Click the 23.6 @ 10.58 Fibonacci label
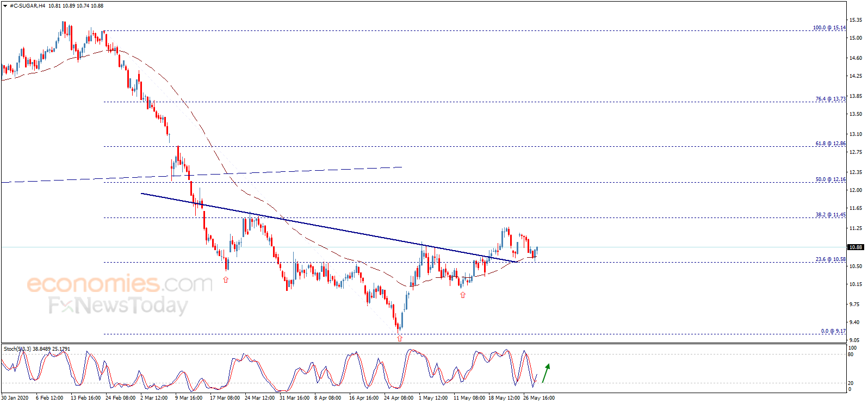The image size is (868, 404). click(830, 259)
